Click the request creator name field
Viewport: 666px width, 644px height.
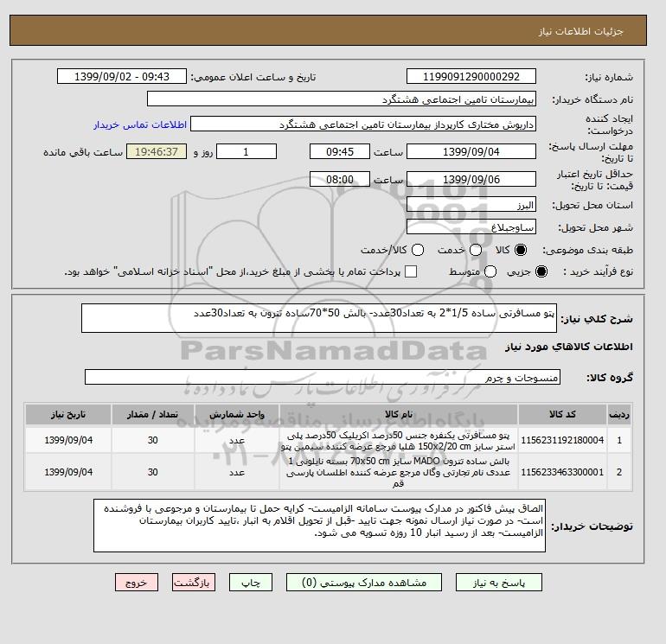363,124
